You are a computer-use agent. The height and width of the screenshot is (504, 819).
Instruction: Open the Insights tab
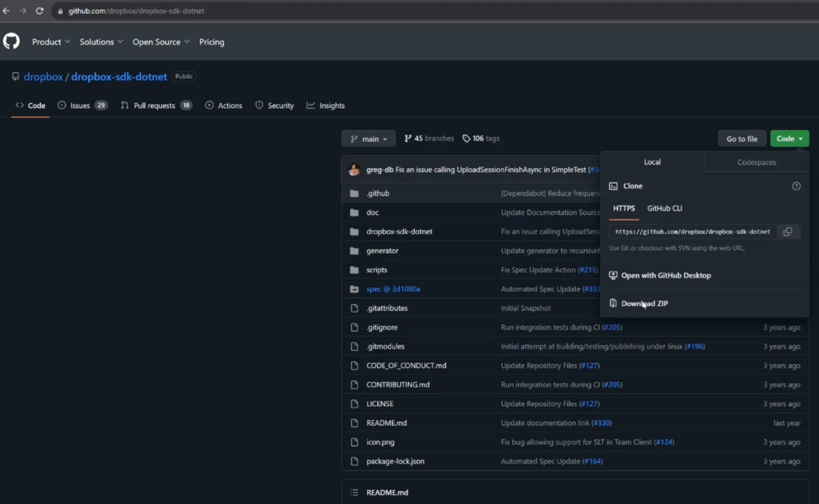326,105
